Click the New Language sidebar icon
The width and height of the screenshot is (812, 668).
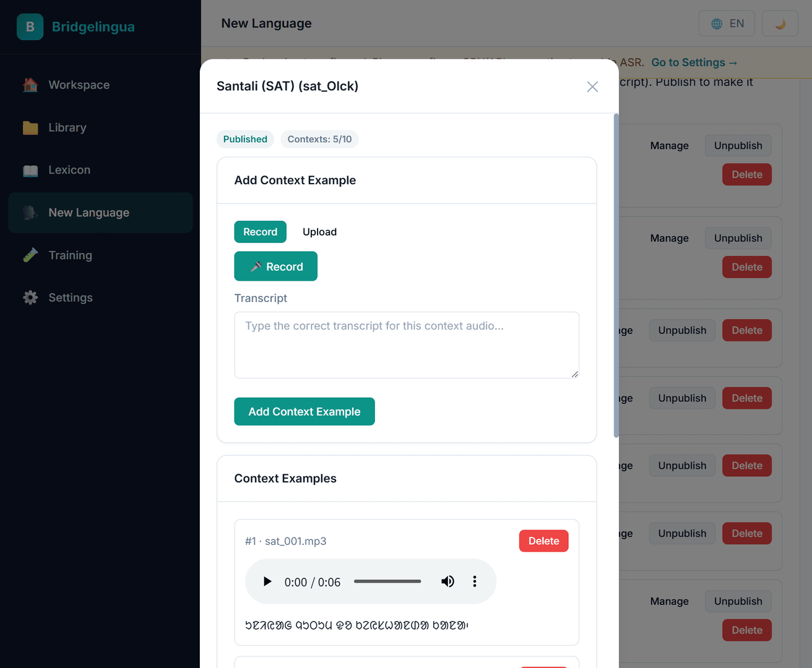pos(30,212)
